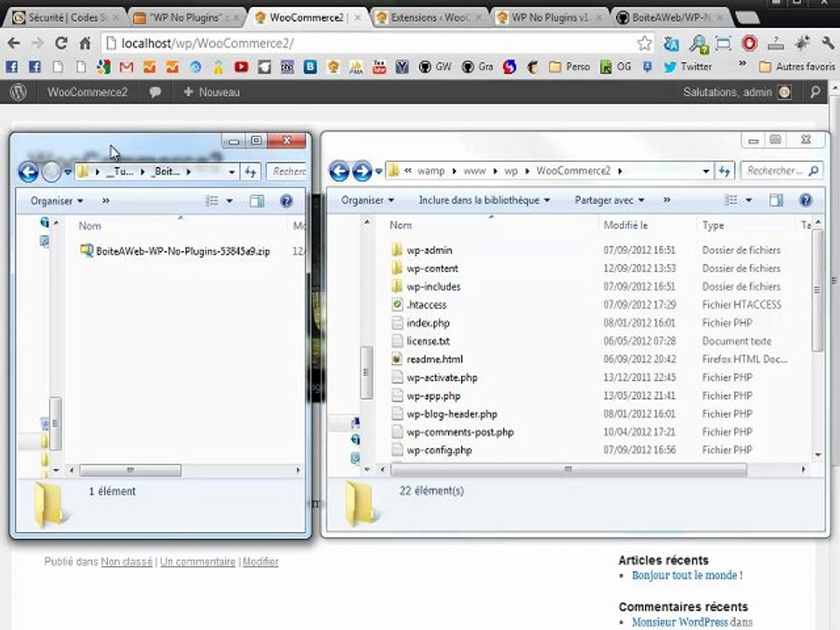Click horizontal scrollbar in left Explorer window
Screen dimensions: 840x630
click(130, 471)
